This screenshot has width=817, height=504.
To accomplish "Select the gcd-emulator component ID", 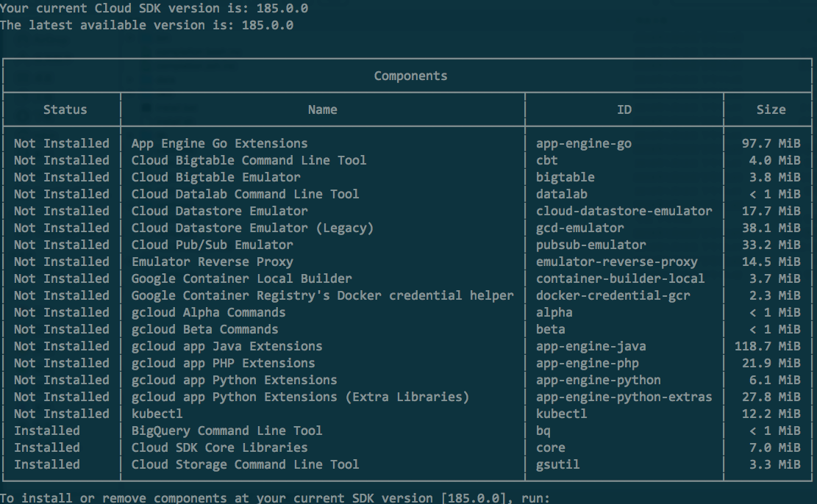I will point(579,228).
